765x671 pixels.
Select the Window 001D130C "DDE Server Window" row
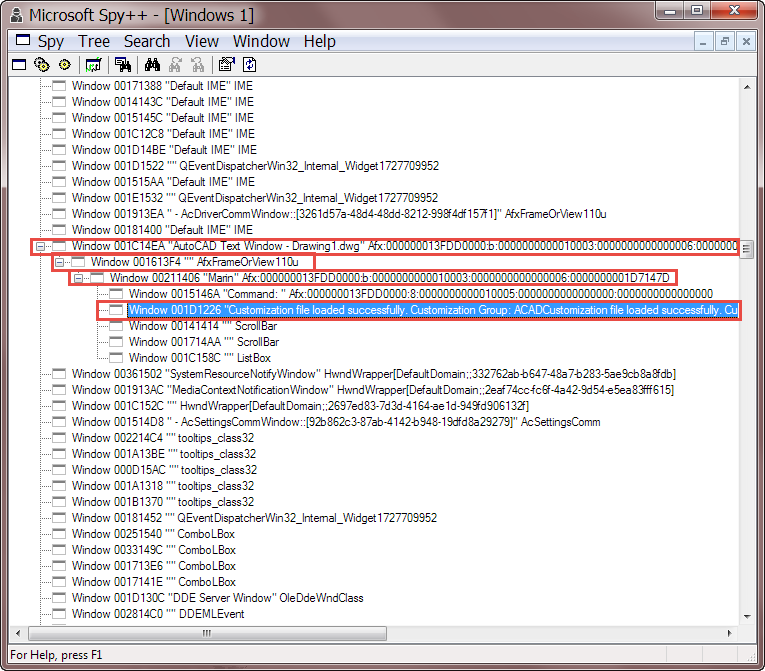click(x=218, y=598)
